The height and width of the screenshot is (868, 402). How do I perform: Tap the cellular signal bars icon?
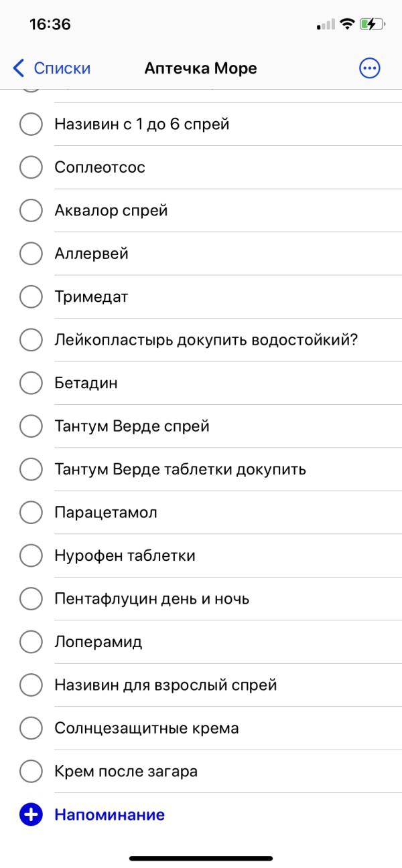[326, 25]
